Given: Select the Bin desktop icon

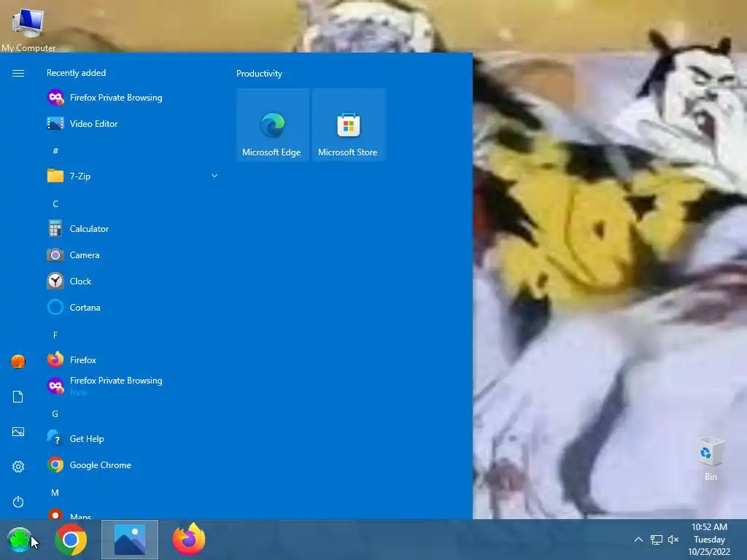Looking at the screenshot, I should coord(711,459).
